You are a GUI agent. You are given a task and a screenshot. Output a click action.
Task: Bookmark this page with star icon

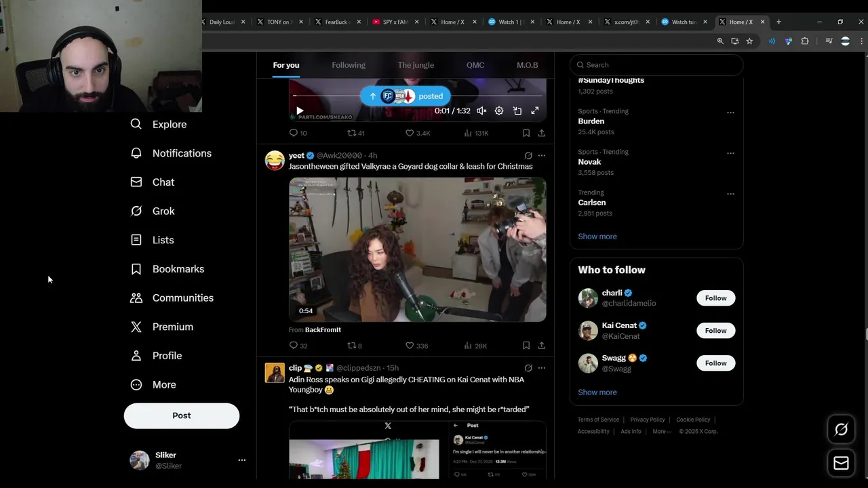(749, 41)
